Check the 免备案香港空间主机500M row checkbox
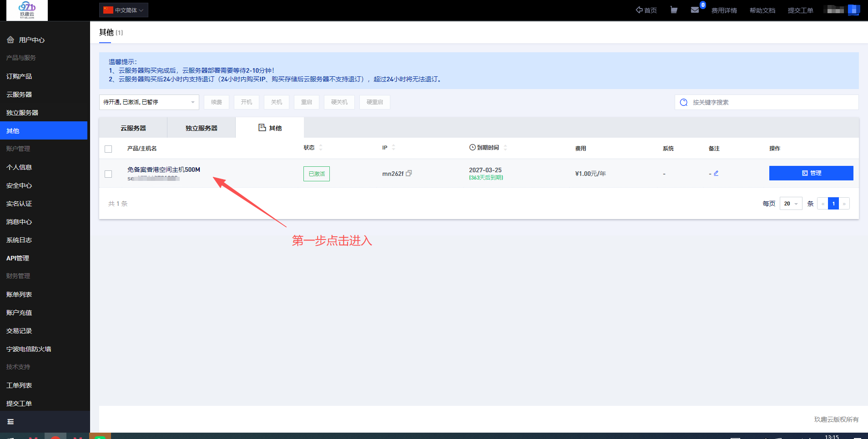 click(108, 174)
